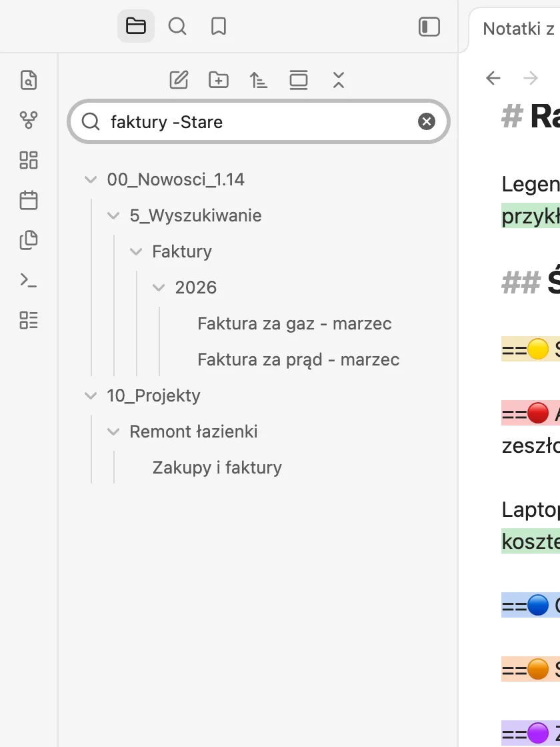This screenshot has width=560, height=747.
Task: Create a new note
Action: click(x=179, y=79)
